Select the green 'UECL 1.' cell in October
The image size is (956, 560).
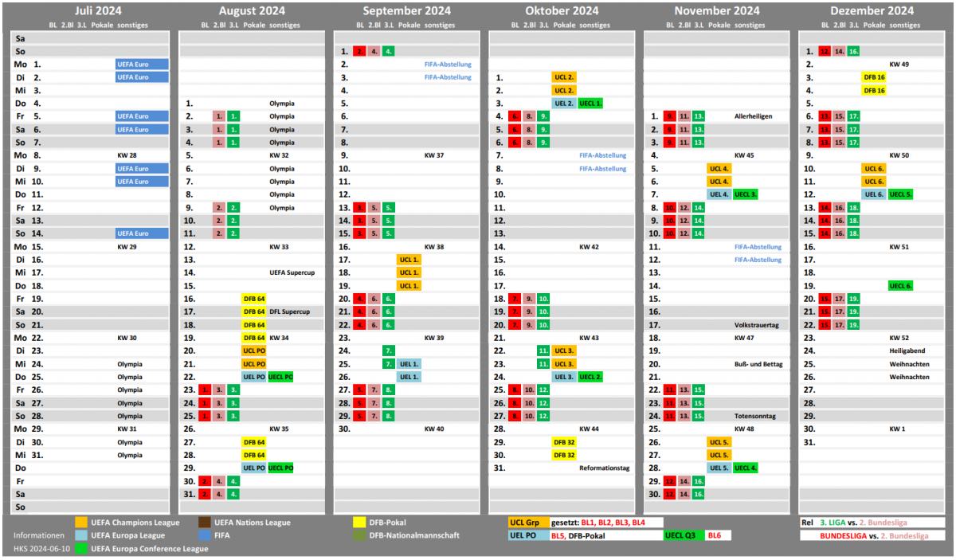[x=591, y=104]
